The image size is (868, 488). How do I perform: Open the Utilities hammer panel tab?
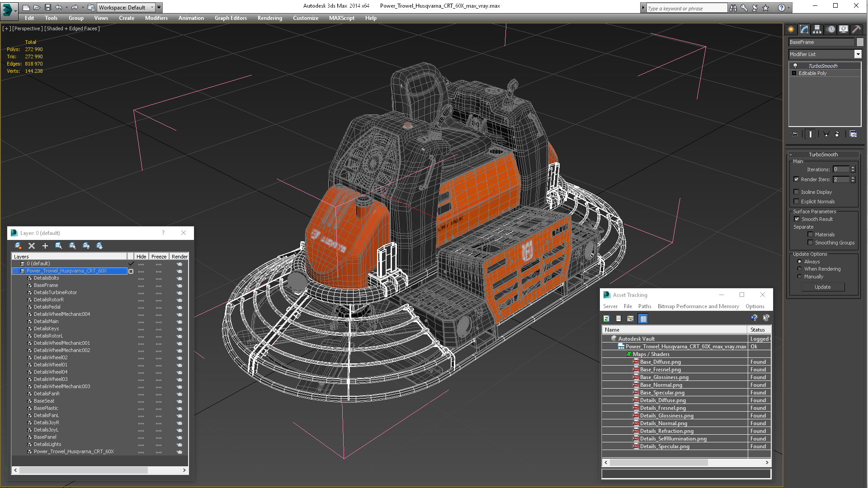pyautogui.click(x=856, y=29)
